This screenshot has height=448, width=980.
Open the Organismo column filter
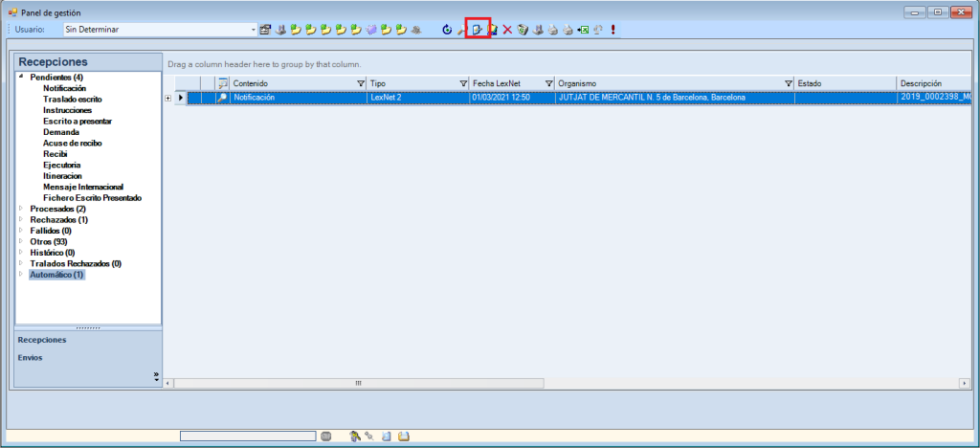(x=789, y=83)
